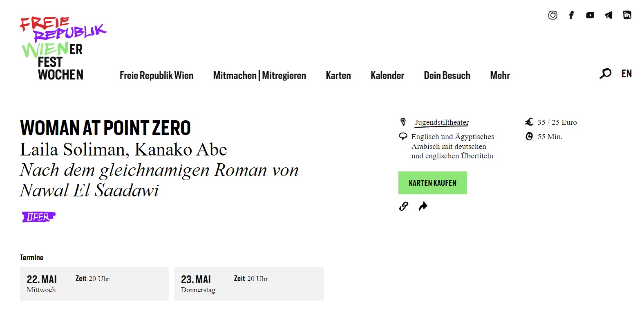Switch the language to EN
644x322 pixels.
coord(626,74)
